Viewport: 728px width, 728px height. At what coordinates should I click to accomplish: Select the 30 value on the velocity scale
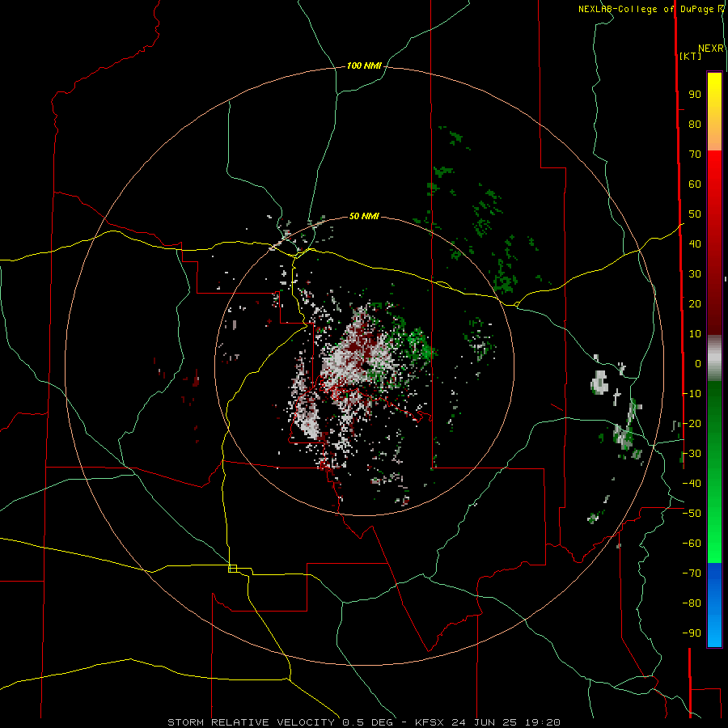[x=695, y=274]
